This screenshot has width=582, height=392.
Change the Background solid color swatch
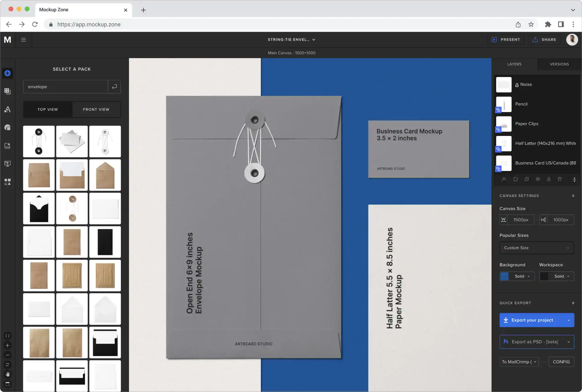click(505, 276)
